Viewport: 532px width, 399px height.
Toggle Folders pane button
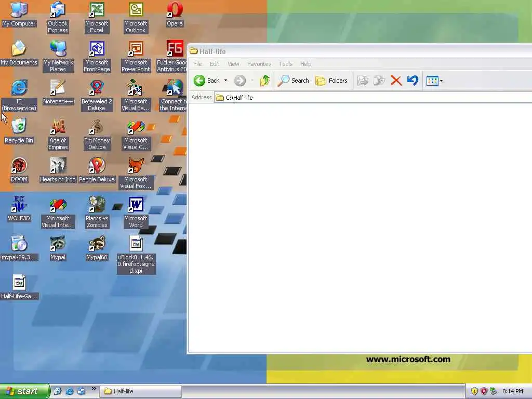(331, 81)
